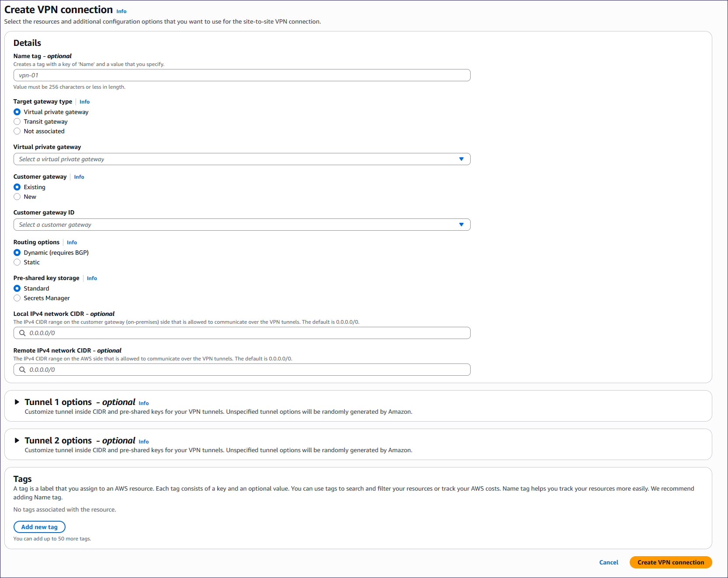Open Info link for Target gateway type
728x578 pixels.
click(x=84, y=102)
